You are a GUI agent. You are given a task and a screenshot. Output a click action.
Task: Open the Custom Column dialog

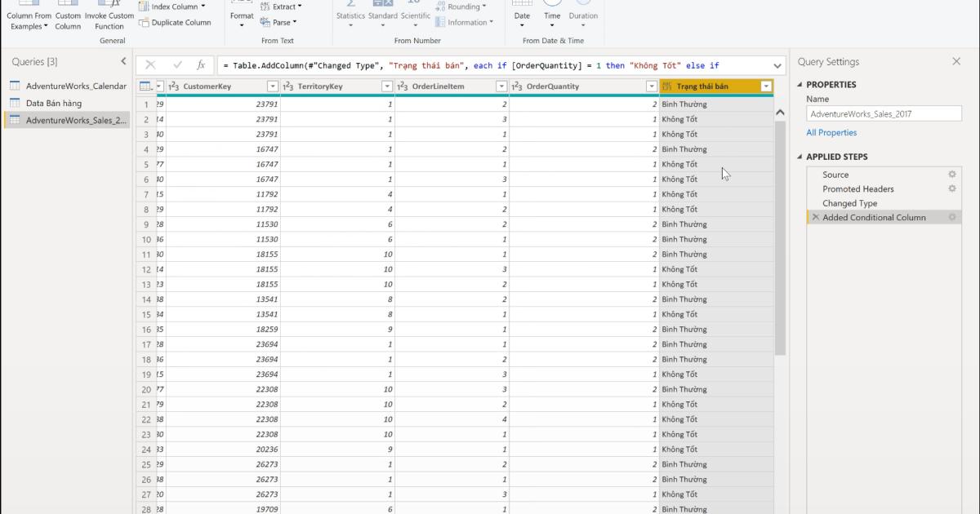tap(68, 14)
